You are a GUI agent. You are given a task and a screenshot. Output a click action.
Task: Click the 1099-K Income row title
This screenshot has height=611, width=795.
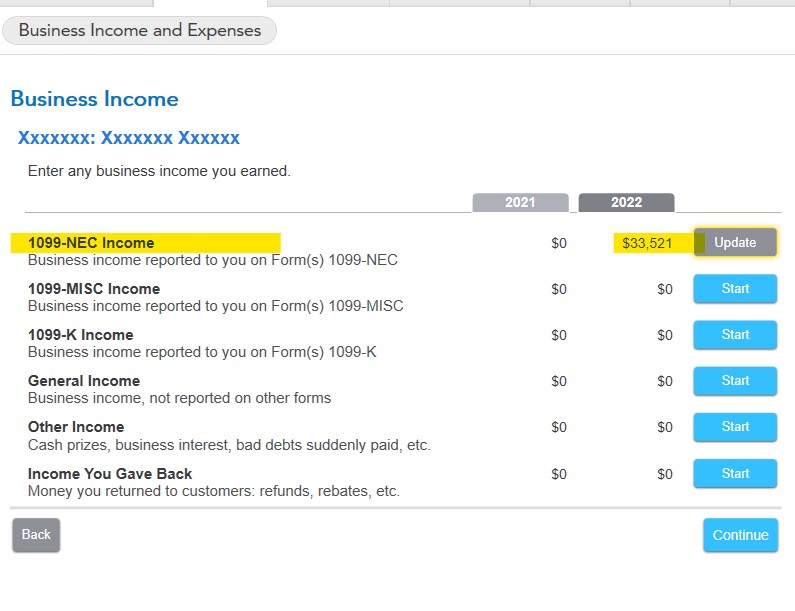pyautogui.click(x=81, y=335)
